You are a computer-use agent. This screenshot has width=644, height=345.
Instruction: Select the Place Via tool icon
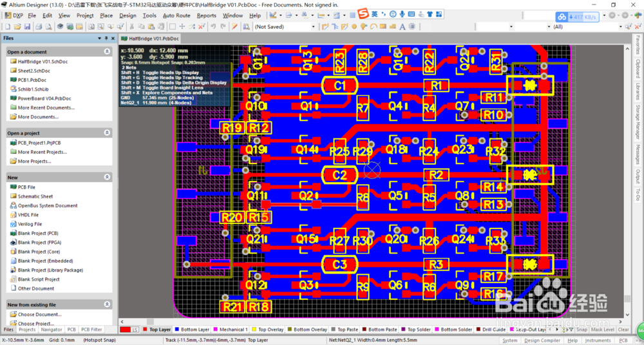tap(363, 26)
